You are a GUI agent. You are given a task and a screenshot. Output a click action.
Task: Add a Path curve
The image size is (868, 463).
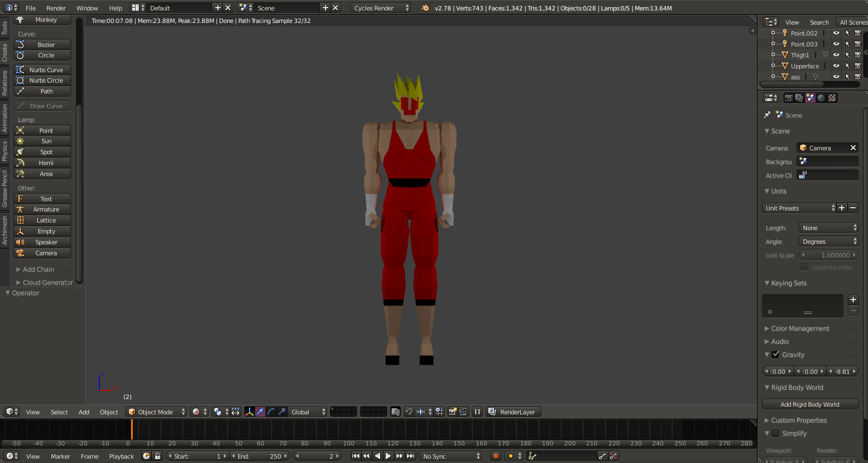tap(43, 91)
